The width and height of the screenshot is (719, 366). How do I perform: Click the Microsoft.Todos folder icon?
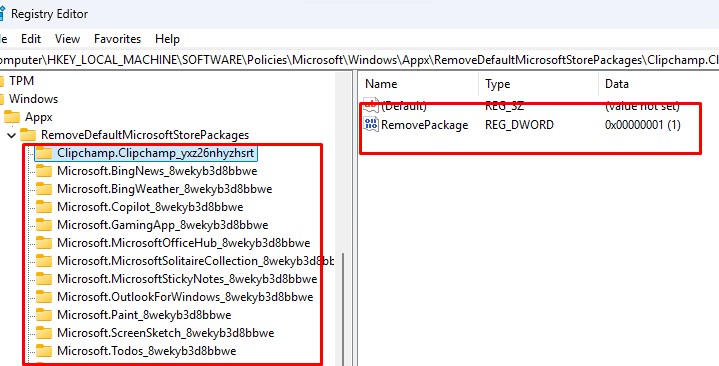pyautogui.click(x=44, y=351)
